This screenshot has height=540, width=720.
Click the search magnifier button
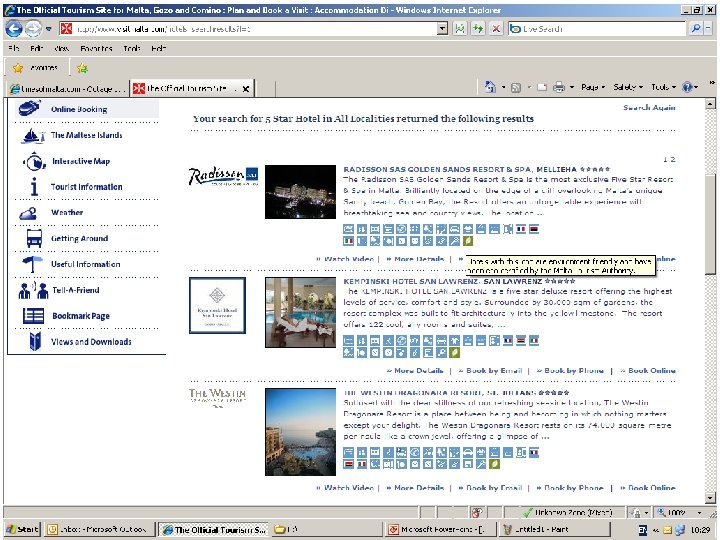click(696, 29)
